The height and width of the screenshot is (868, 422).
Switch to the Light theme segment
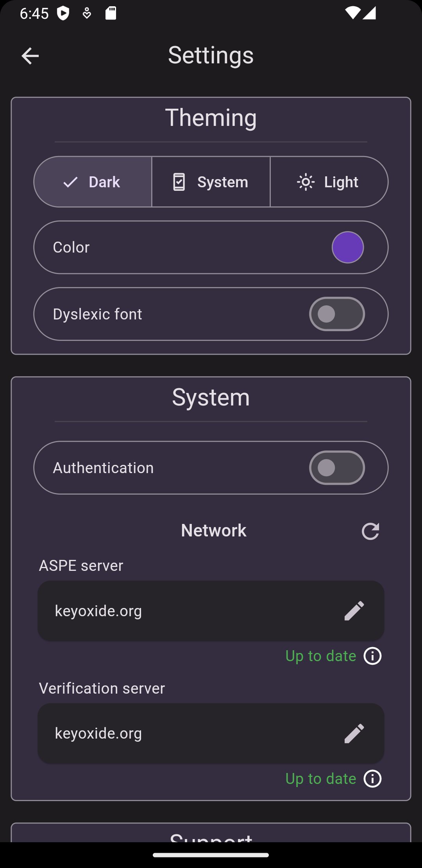(x=329, y=182)
